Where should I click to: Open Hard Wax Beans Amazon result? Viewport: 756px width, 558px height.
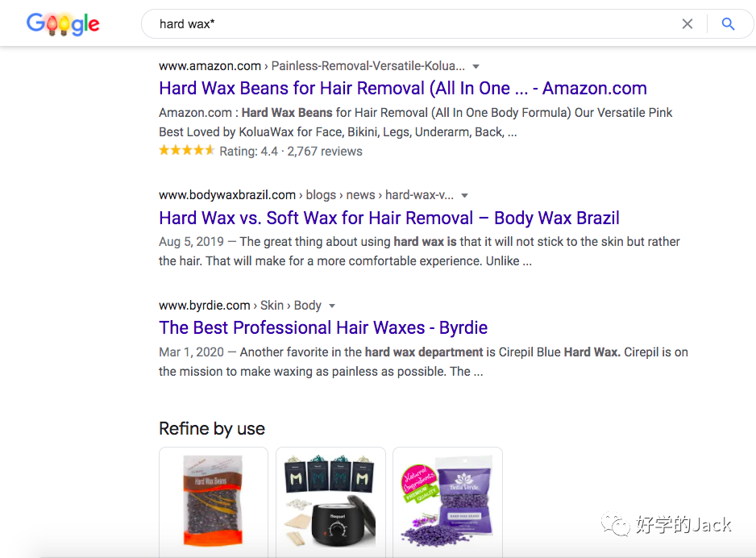[x=403, y=89]
